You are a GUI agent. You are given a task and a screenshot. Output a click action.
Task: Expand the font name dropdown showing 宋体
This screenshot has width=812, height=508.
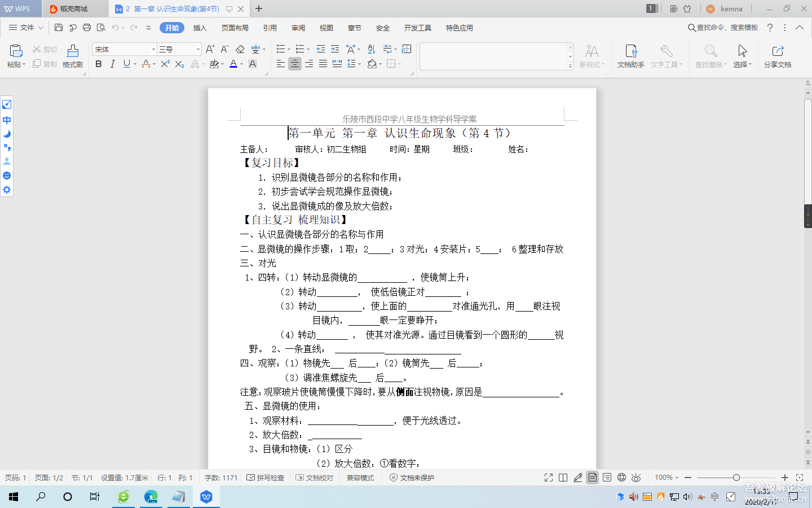[x=153, y=50]
